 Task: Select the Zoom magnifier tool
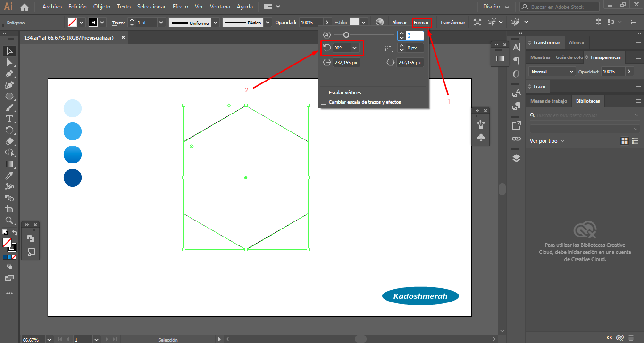[9, 220]
